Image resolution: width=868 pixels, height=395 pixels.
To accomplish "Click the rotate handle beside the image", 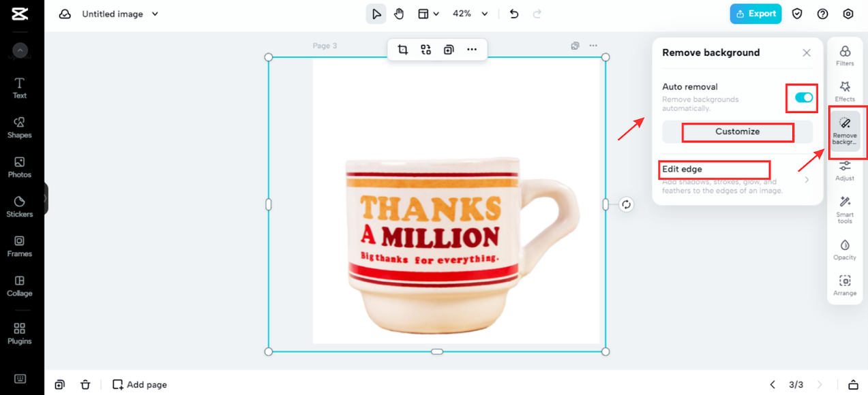I will coord(626,204).
